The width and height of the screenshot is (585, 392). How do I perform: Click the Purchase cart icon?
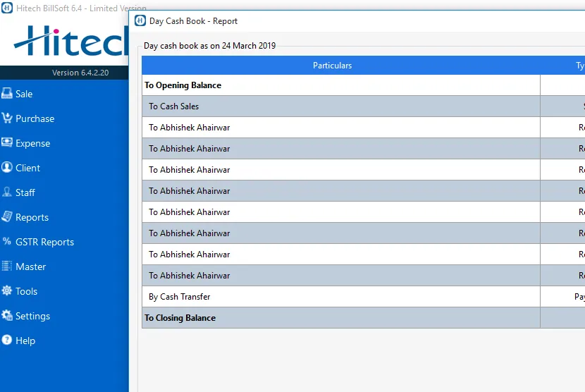click(7, 118)
